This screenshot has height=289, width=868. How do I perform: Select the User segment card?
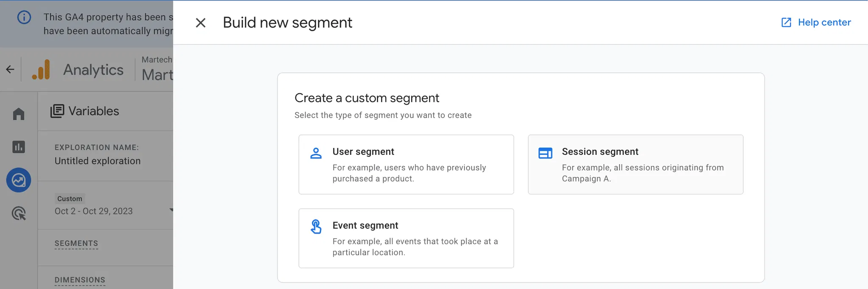[x=406, y=165]
